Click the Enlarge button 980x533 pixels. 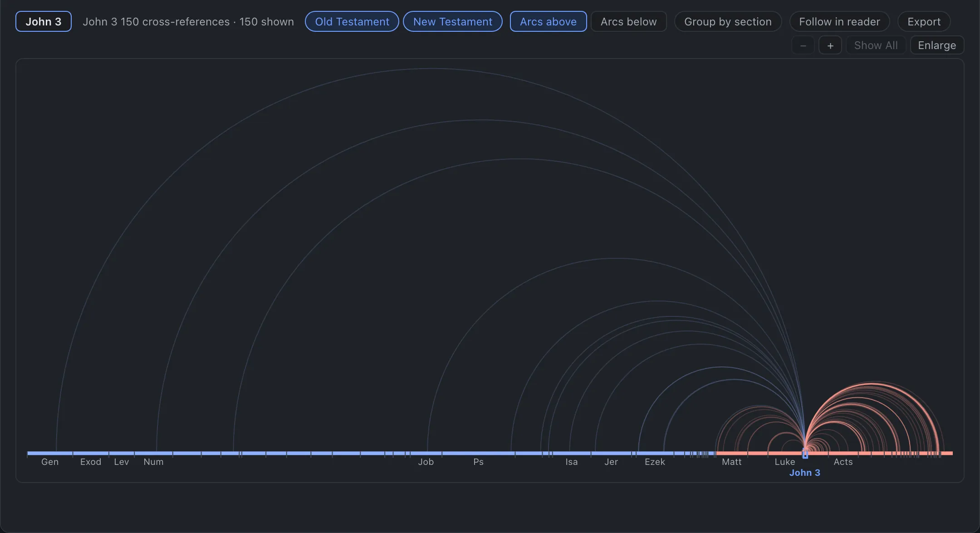click(x=937, y=45)
